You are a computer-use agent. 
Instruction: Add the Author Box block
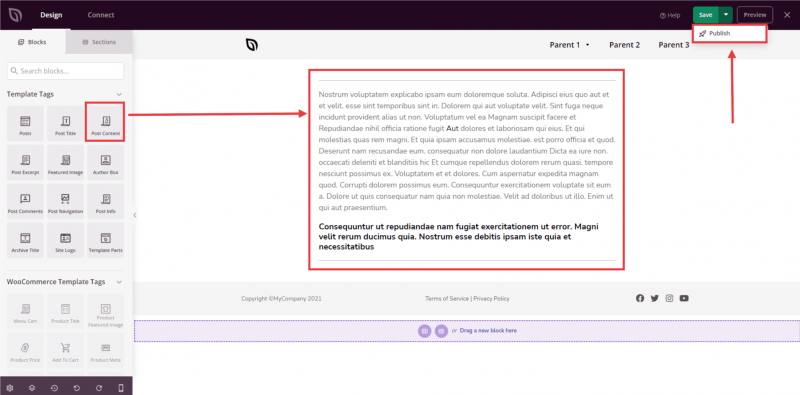tap(106, 163)
